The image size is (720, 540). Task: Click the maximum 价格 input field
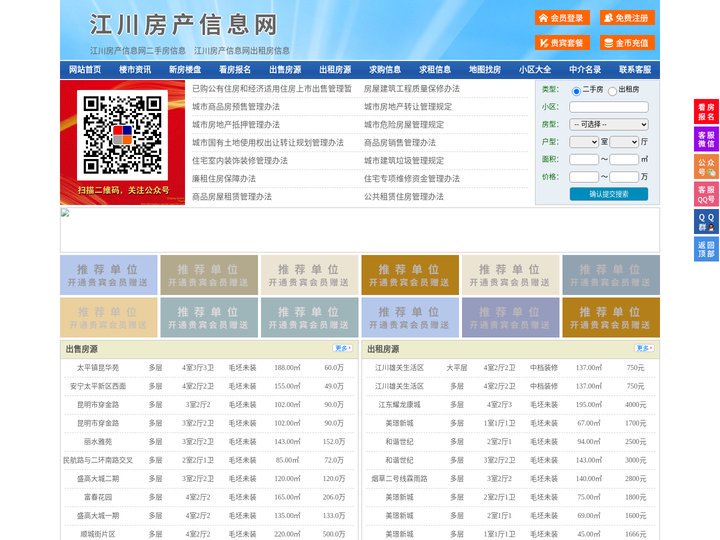pos(624,177)
